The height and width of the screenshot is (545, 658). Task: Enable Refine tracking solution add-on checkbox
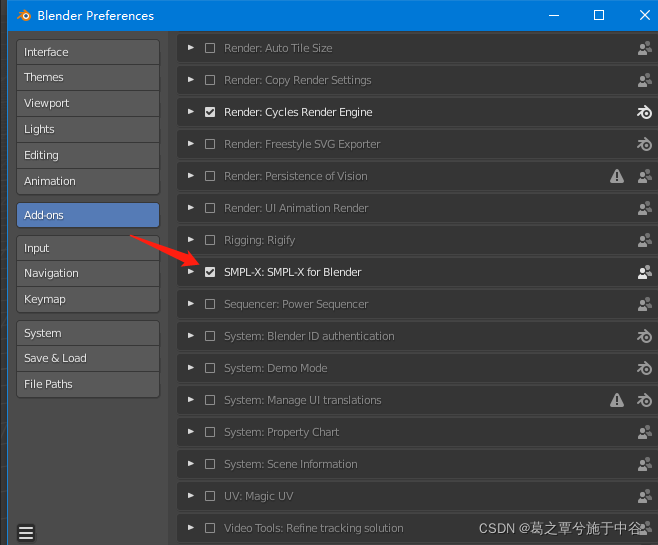[210, 528]
